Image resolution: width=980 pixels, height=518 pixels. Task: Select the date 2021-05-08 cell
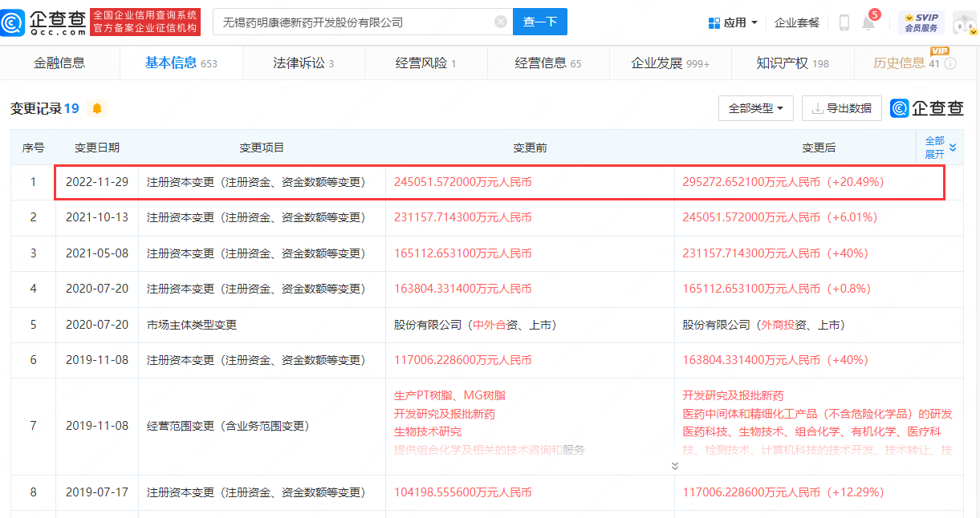click(97, 253)
